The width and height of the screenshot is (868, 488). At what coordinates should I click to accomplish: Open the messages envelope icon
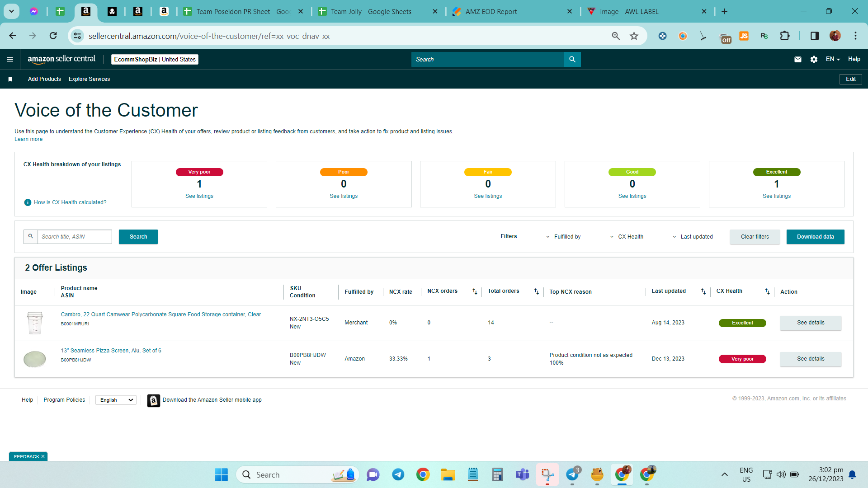coord(798,59)
